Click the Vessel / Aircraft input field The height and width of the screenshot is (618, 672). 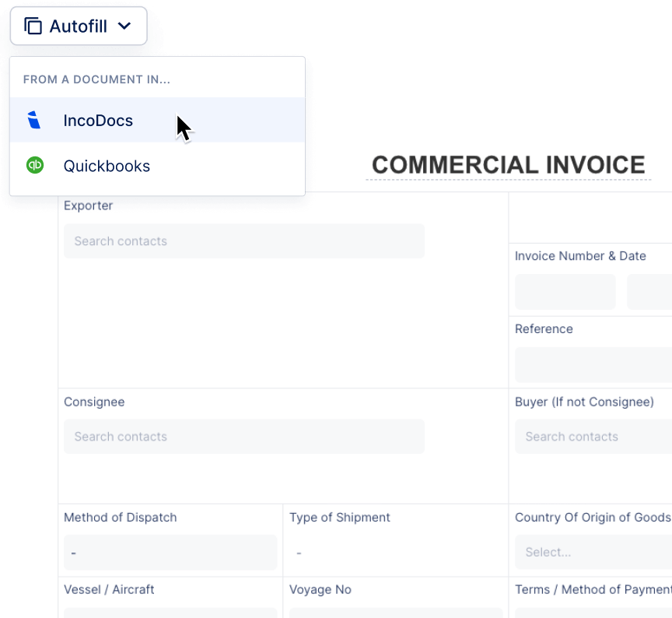pyautogui.click(x=170, y=613)
